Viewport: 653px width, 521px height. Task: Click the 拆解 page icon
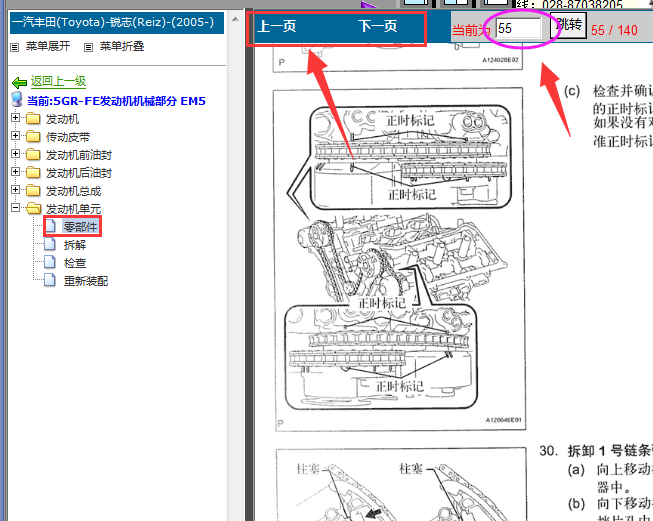pos(50,244)
